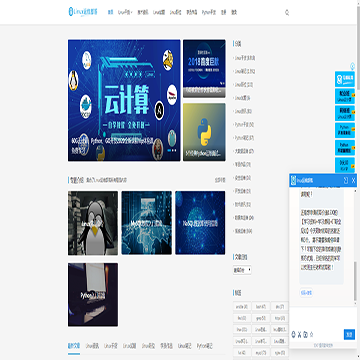Click the chat conversation scrollbar thumb
Screen dimensions: 360x360
355,281
